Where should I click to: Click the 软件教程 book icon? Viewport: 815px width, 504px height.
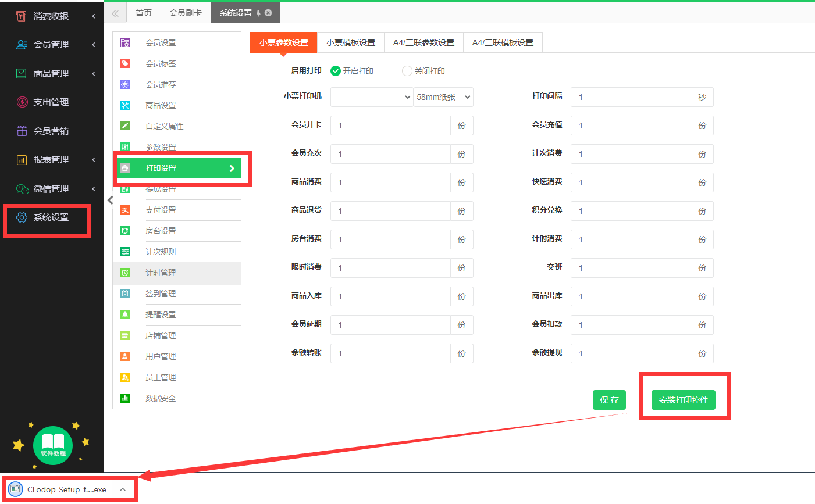[53, 445]
